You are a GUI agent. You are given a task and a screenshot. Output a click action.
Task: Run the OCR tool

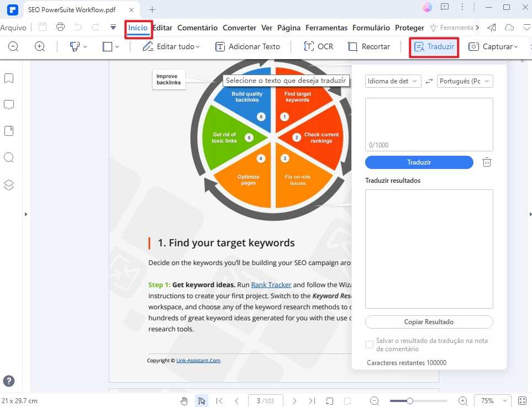click(319, 46)
